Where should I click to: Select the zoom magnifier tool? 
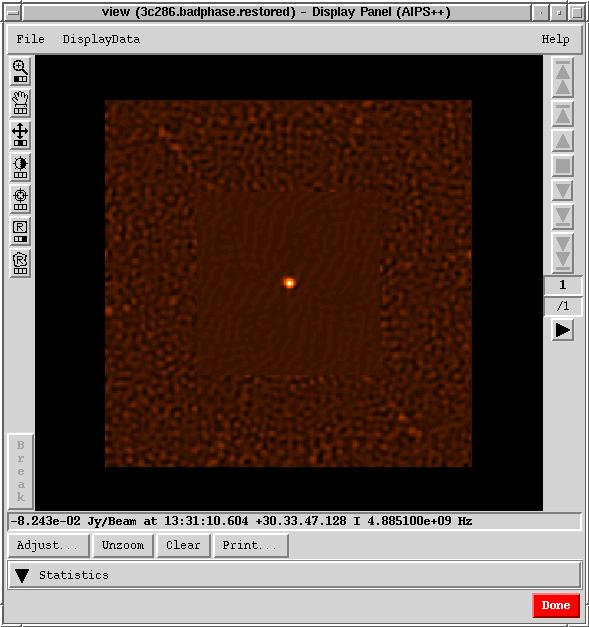click(x=20, y=72)
